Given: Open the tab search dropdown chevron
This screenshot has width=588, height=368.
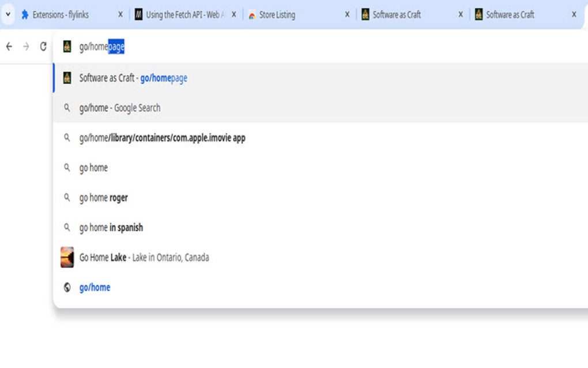Looking at the screenshot, I should coord(7,14).
